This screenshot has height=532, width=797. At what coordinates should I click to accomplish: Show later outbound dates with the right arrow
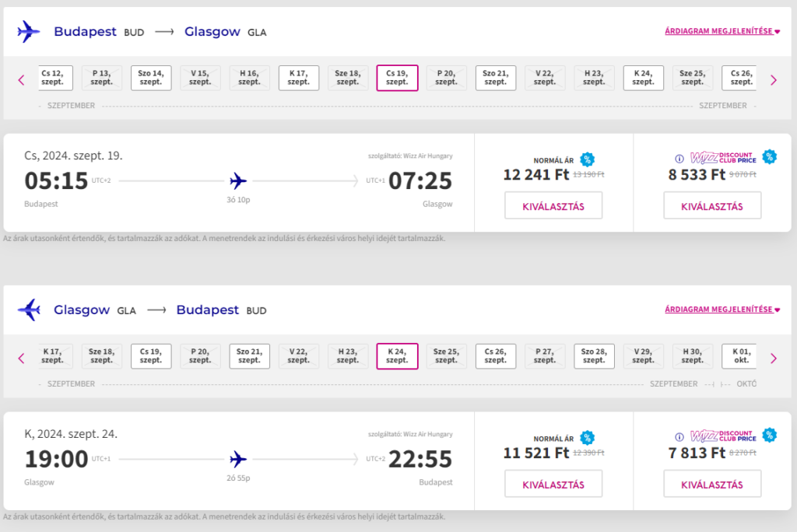774,80
